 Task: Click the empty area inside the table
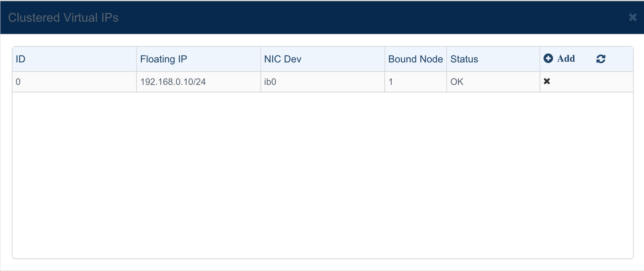click(x=322, y=175)
